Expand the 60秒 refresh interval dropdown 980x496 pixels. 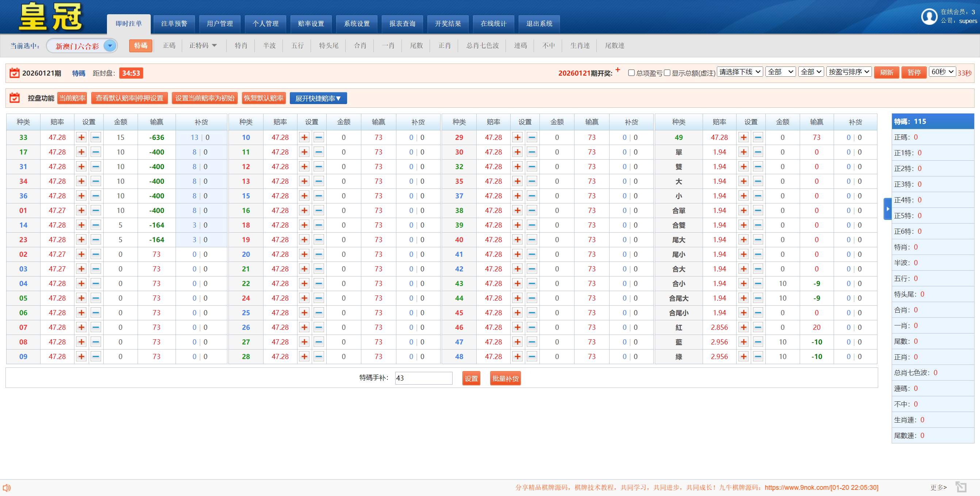coord(942,72)
